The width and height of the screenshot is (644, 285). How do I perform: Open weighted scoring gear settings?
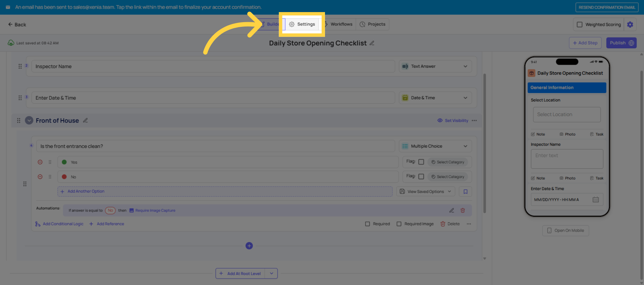[630, 25]
